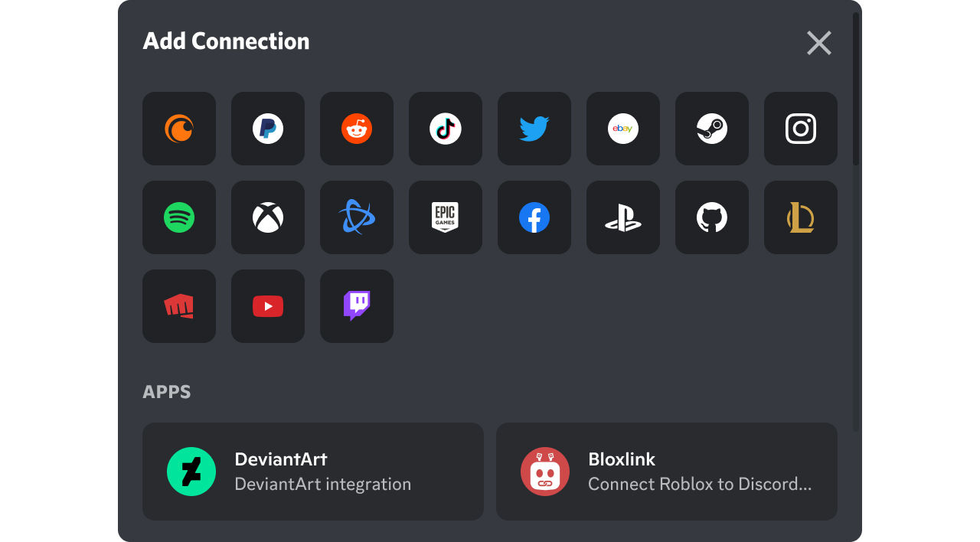Add a Facebook connection

pos(534,217)
